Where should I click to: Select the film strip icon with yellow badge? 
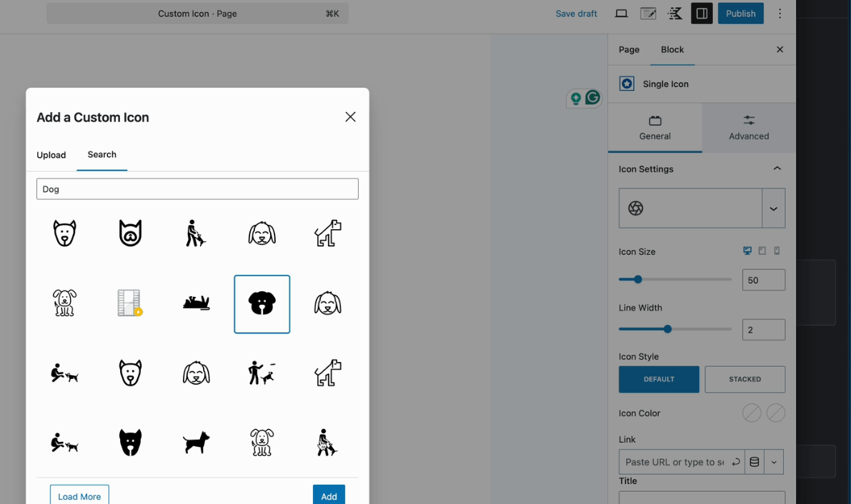pos(130,303)
